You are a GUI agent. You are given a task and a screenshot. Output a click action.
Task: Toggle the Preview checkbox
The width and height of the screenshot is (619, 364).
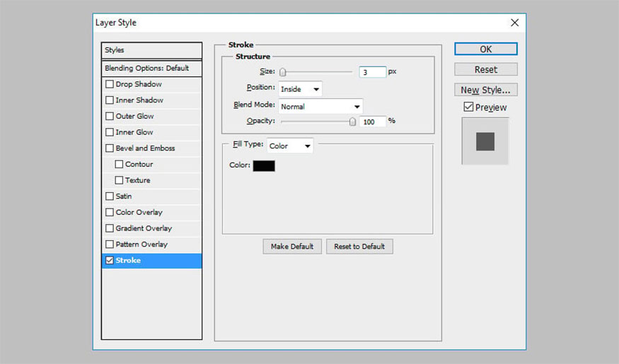[x=468, y=107]
